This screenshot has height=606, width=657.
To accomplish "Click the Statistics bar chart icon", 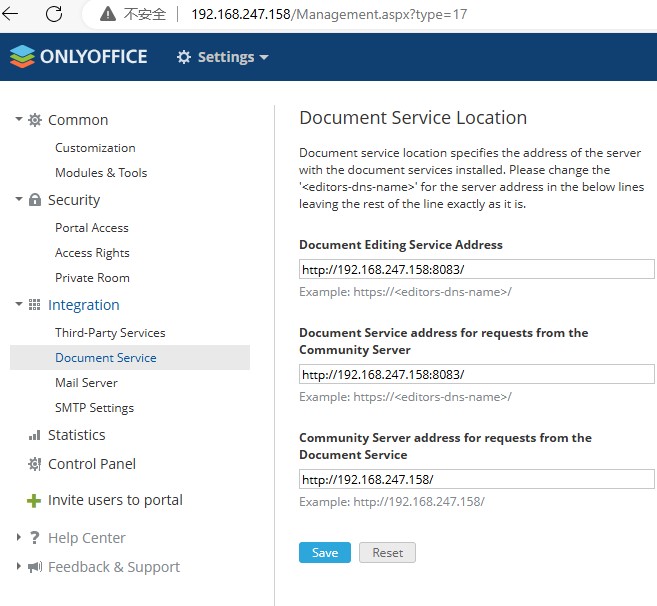I will 34,435.
